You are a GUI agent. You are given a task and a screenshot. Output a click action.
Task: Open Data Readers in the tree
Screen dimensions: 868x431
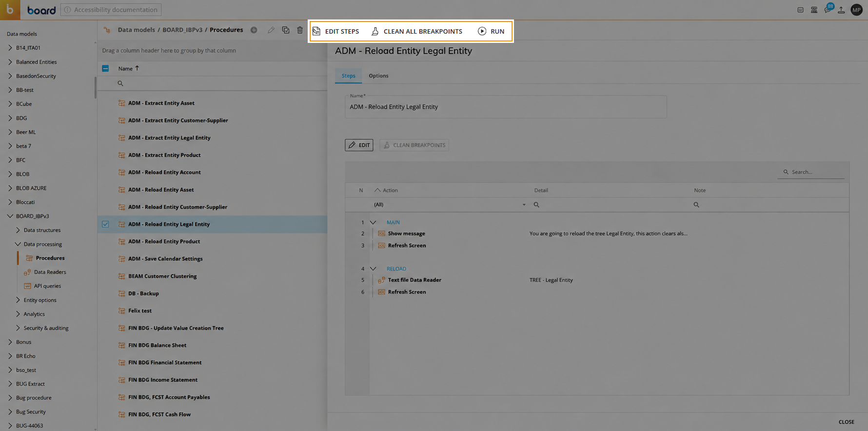[50, 272]
